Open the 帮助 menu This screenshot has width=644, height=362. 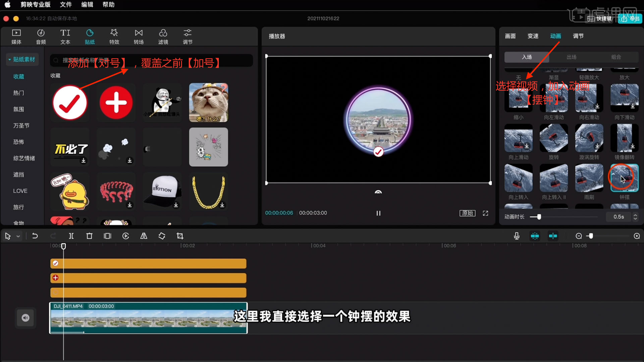[x=108, y=4]
